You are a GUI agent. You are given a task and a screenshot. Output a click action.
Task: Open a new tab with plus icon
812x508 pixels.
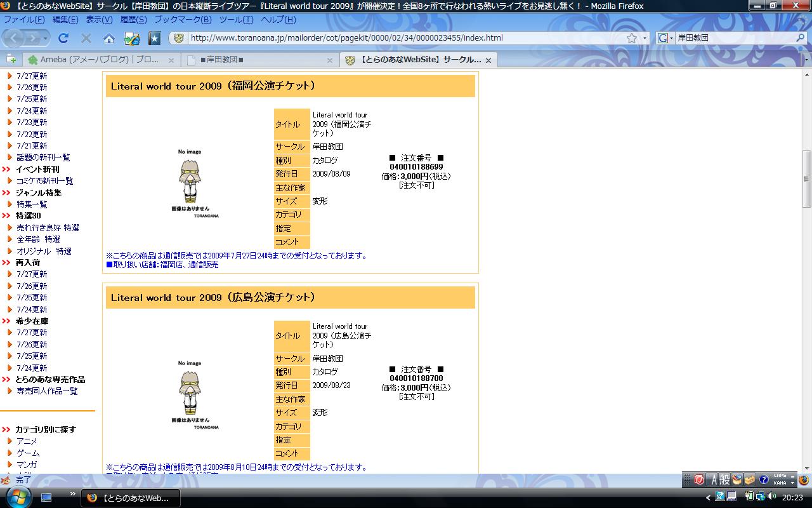coord(11,59)
